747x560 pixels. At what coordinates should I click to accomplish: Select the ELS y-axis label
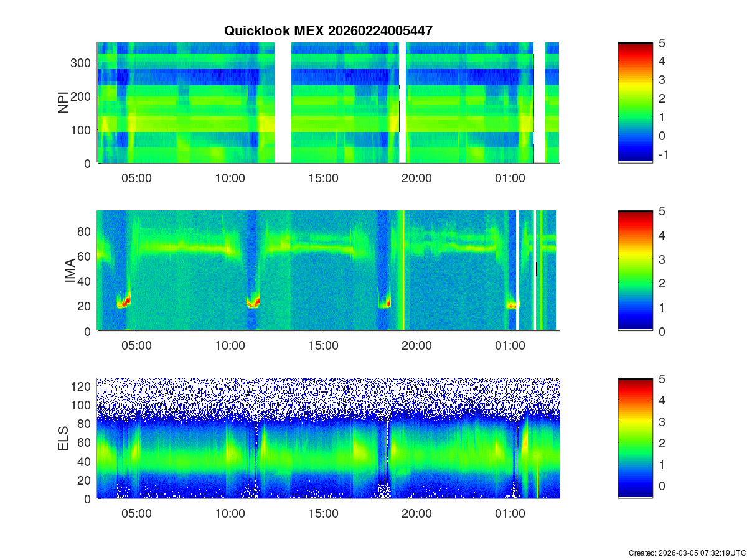tap(63, 439)
